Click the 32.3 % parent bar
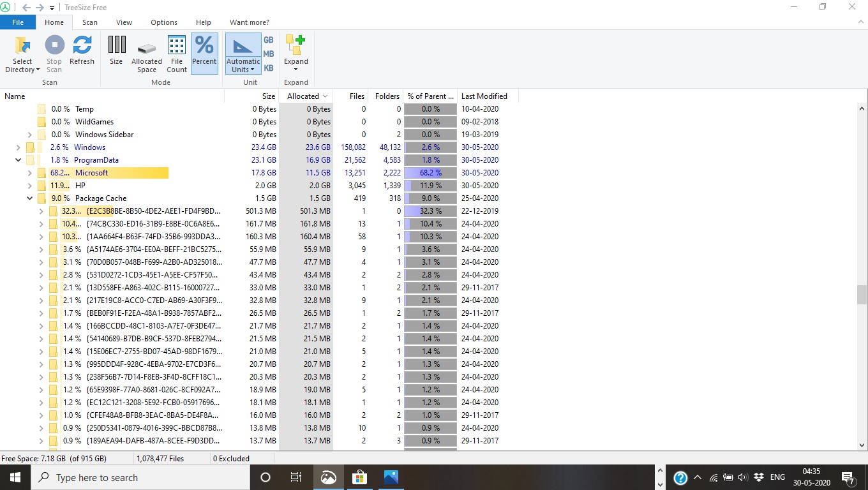The image size is (868, 490). click(x=430, y=211)
